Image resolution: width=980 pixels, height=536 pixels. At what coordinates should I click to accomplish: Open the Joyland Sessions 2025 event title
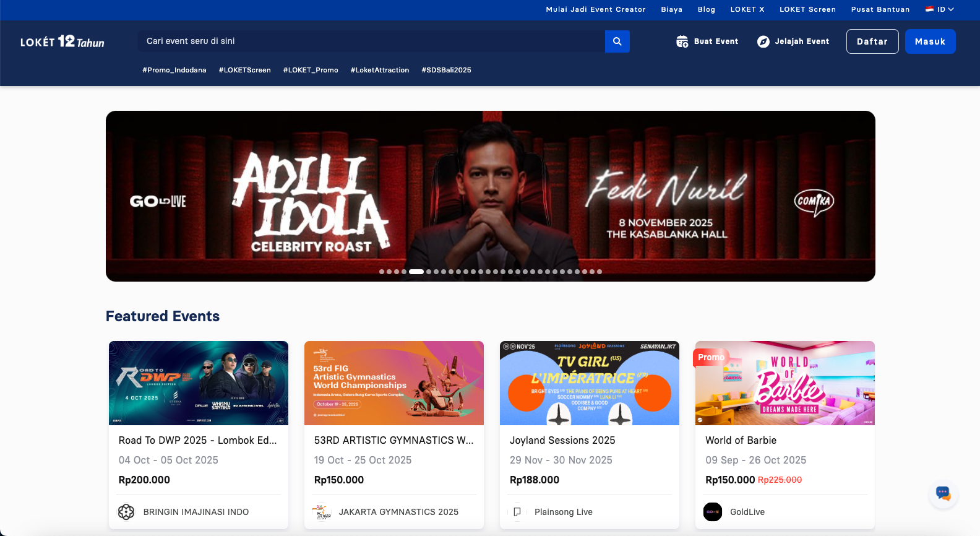pyautogui.click(x=562, y=440)
